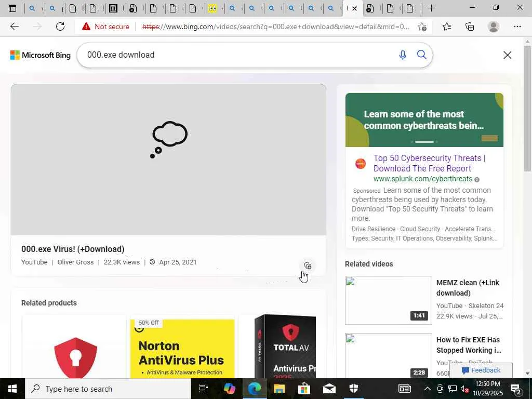This screenshot has width=532, height=399.
Task: Open the Favorites list
Action: click(x=447, y=26)
